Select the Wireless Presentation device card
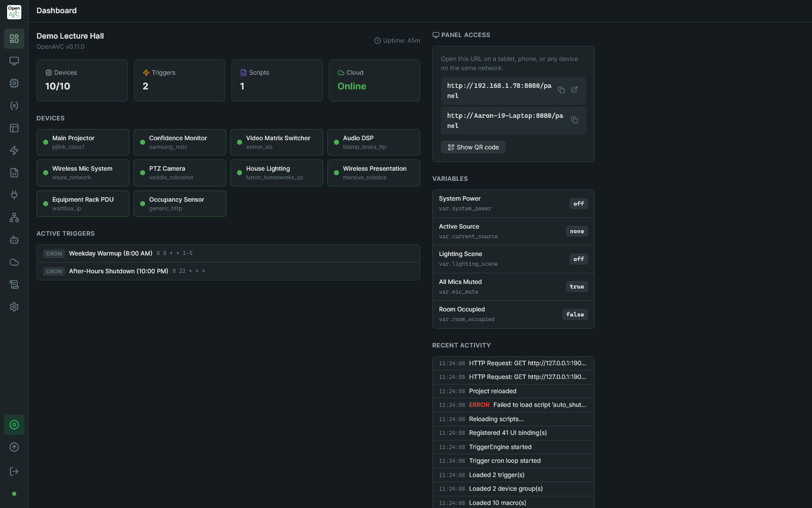812x508 pixels. 374,173
